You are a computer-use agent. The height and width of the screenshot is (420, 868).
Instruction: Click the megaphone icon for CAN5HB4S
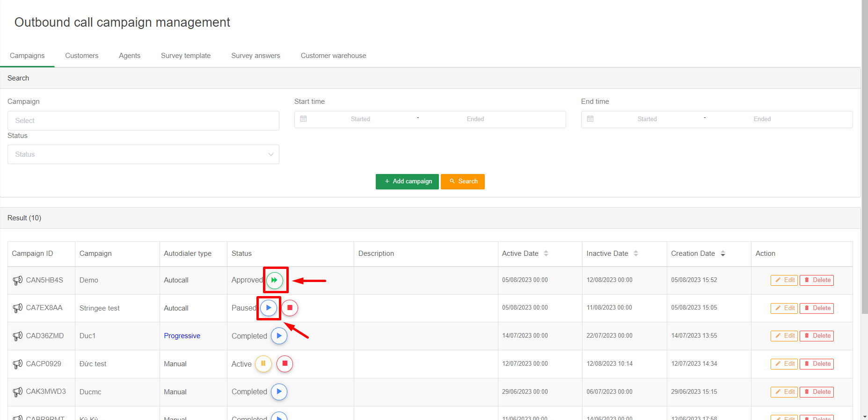coord(17,280)
